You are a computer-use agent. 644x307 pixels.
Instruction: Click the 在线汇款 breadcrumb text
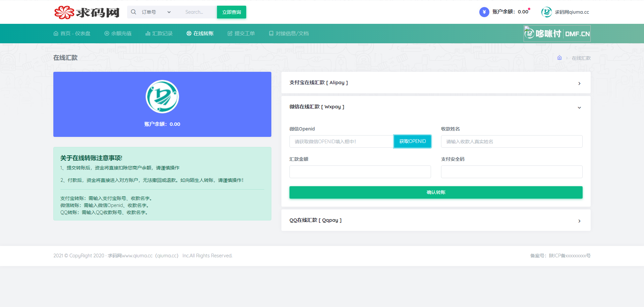coord(581,58)
